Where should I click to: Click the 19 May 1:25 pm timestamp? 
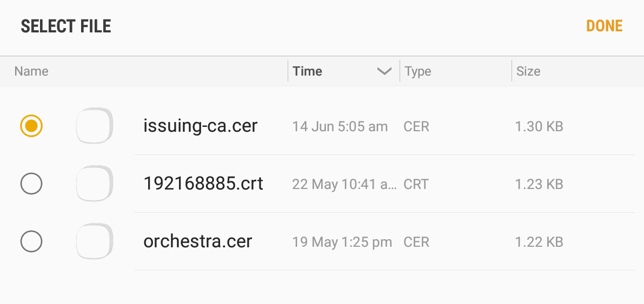[342, 242]
